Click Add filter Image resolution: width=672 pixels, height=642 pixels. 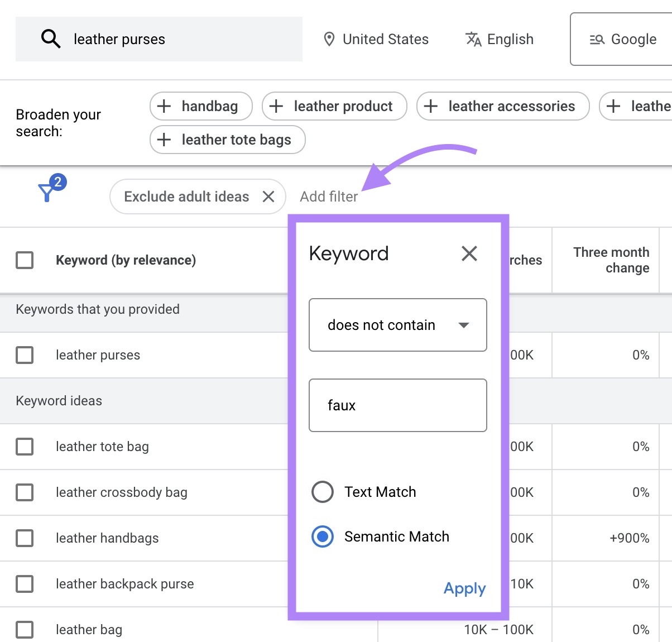pyautogui.click(x=329, y=197)
